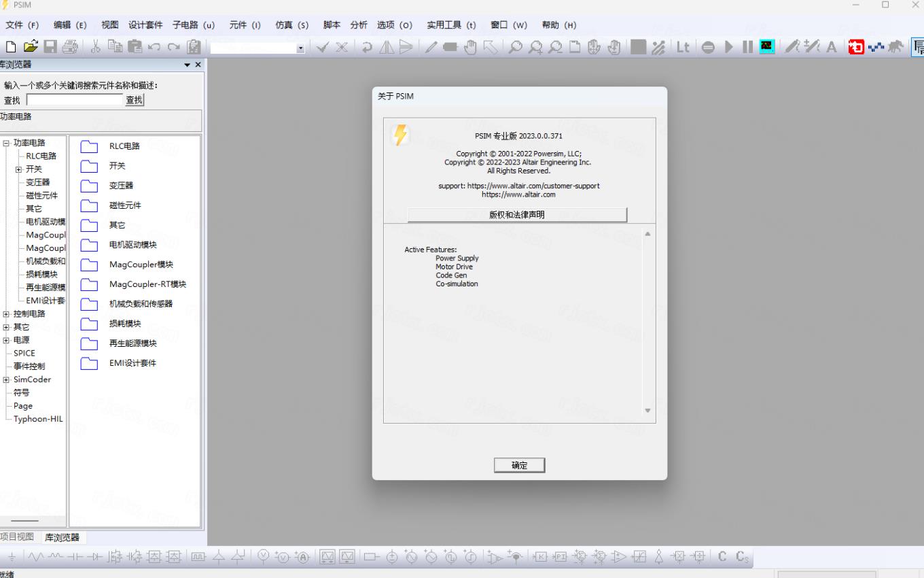Close the library browser panel
Screen dimensions: 924x578
click(198, 65)
